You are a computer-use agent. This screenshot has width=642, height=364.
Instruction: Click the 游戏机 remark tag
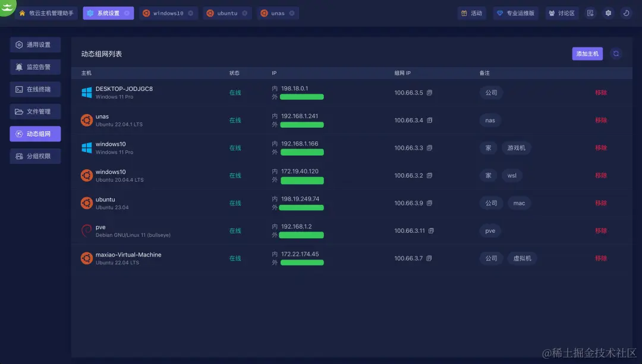516,148
